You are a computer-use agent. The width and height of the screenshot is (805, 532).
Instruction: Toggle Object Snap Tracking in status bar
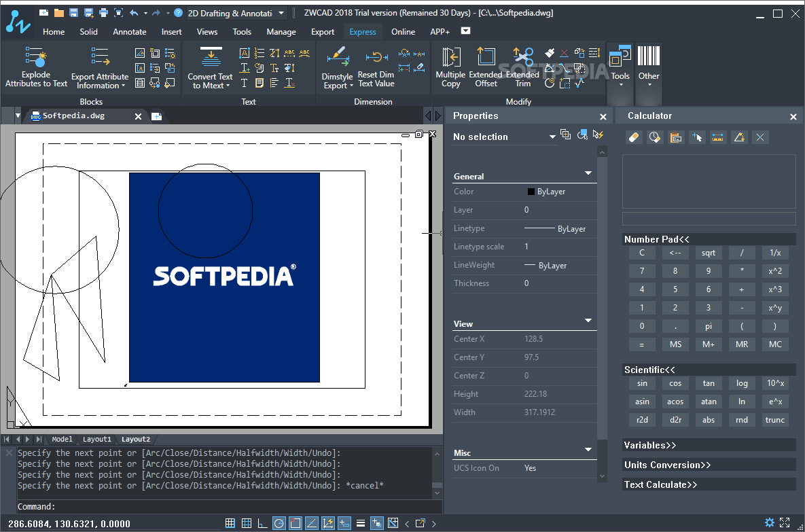pyautogui.click(x=312, y=523)
